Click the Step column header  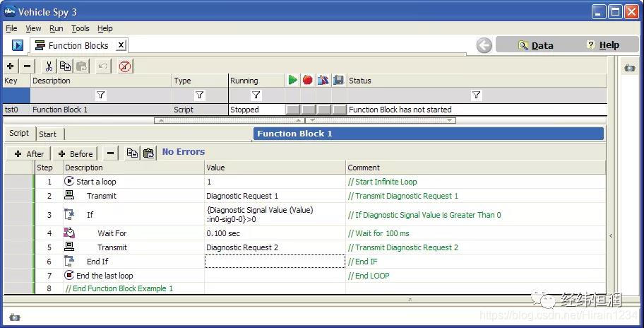coord(49,168)
